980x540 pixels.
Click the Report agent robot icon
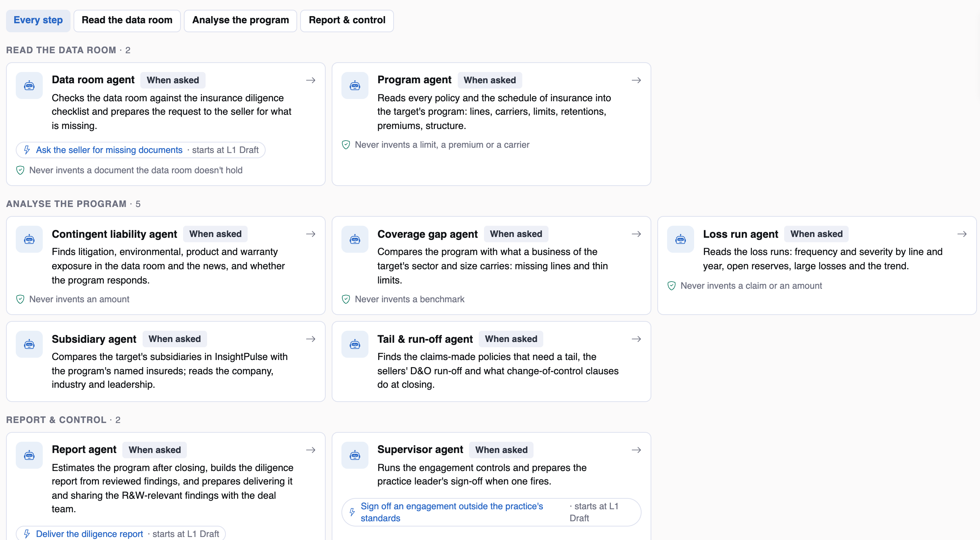29,455
